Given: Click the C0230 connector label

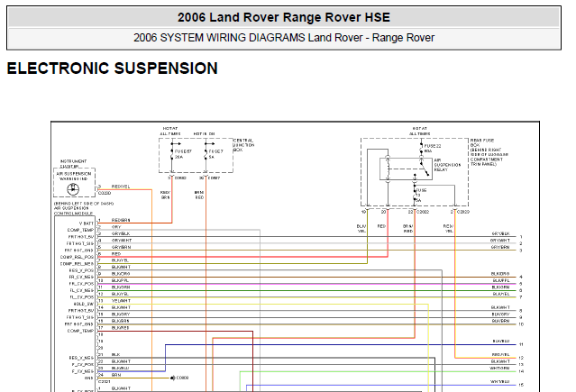Looking at the screenshot, I should pos(105,193).
